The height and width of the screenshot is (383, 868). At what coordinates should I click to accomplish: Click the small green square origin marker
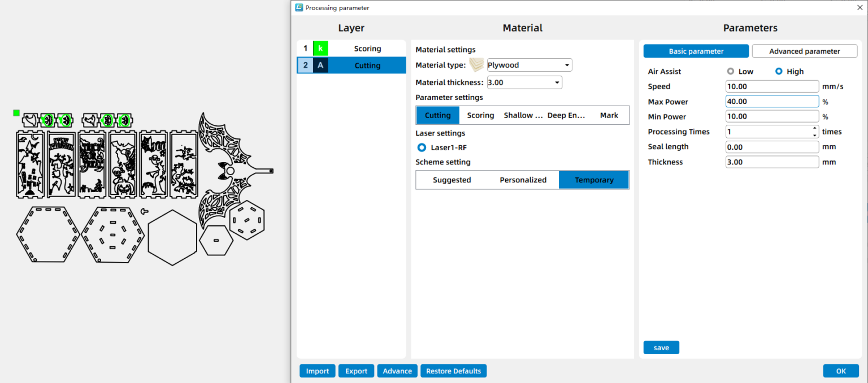[x=16, y=113]
